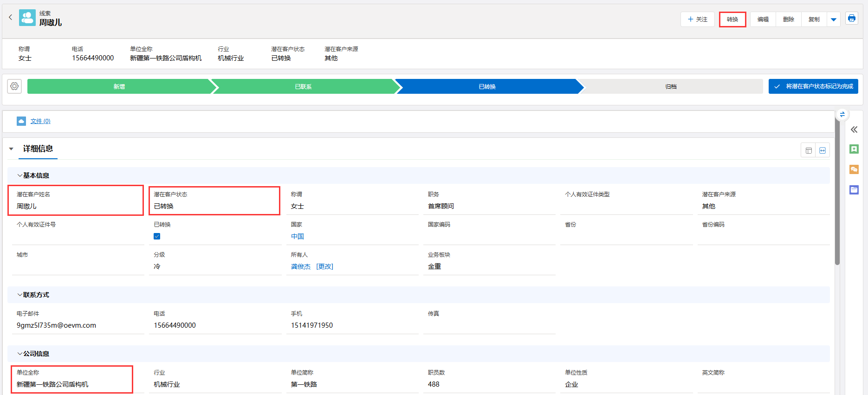This screenshot has width=868, height=395.
Task: Click the expand-width icon in 详细信息 header
Action: click(823, 150)
